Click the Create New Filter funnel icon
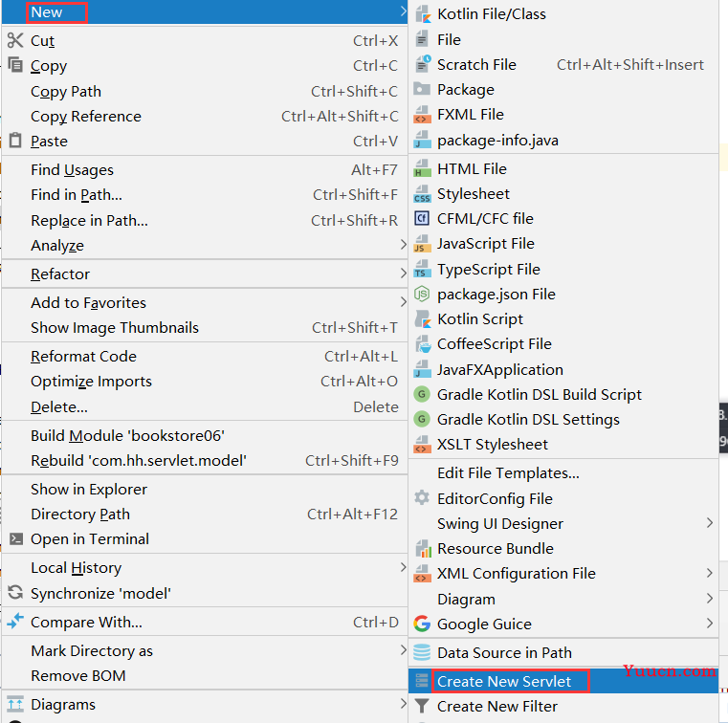 click(422, 706)
